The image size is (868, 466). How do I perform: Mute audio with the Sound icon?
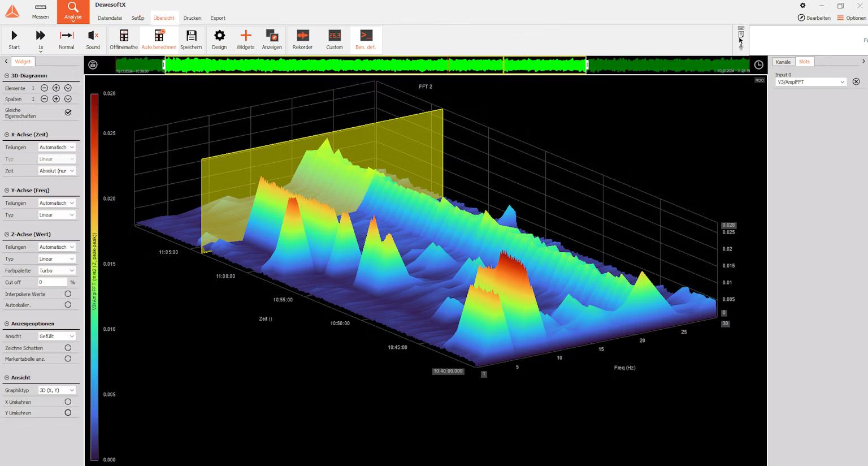[x=93, y=38]
